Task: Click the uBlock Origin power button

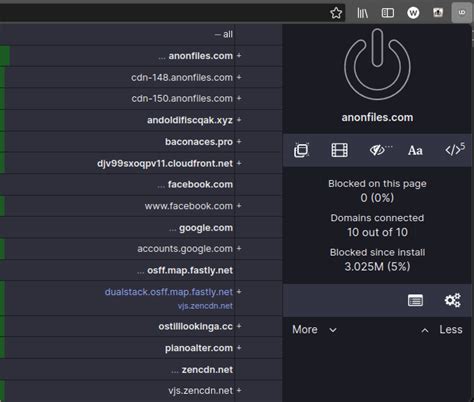Action: point(377,64)
